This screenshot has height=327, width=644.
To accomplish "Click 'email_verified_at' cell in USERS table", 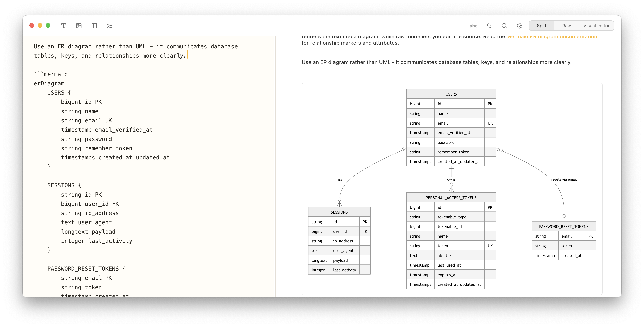I will (x=459, y=133).
